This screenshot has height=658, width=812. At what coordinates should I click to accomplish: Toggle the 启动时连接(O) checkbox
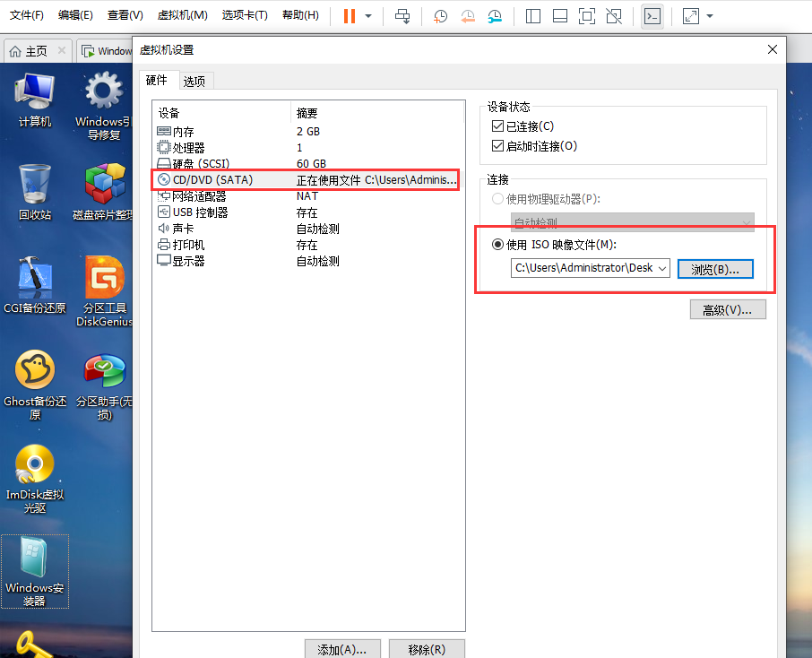497,146
